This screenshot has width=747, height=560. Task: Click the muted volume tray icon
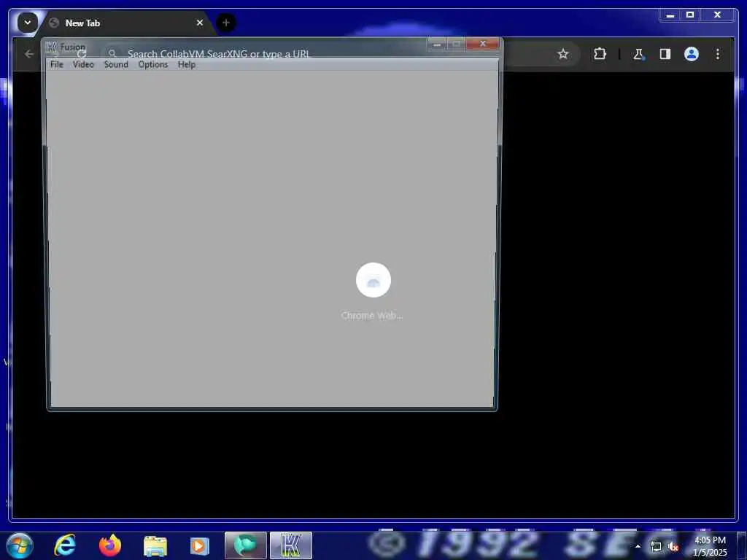(x=673, y=547)
